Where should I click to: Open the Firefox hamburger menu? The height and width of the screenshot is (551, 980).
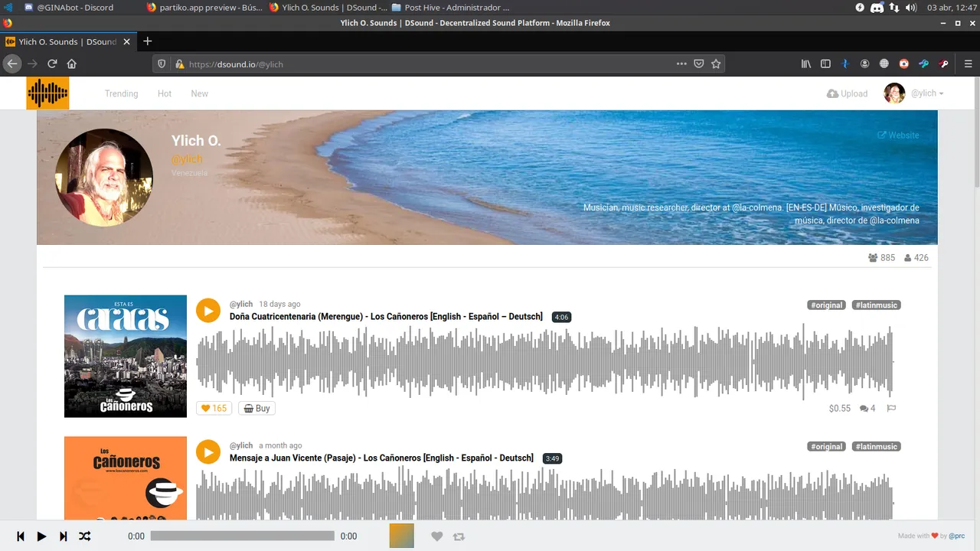pyautogui.click(x=968, y=64)
